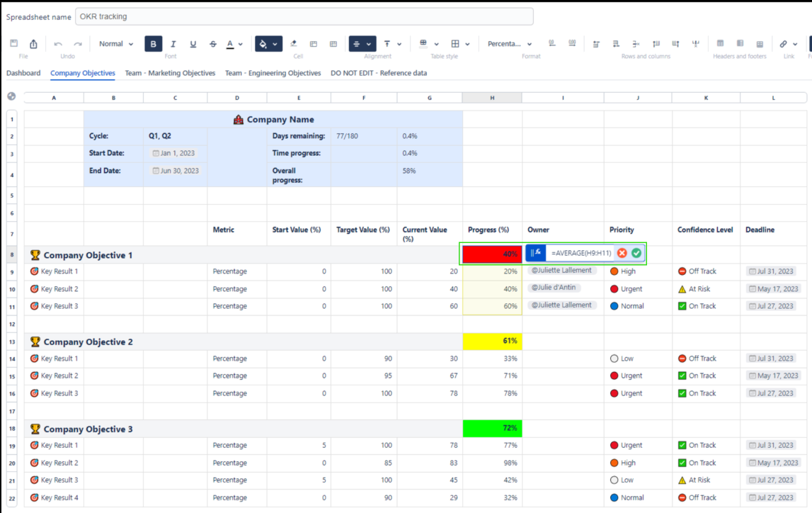Click the save file icon

14,44
